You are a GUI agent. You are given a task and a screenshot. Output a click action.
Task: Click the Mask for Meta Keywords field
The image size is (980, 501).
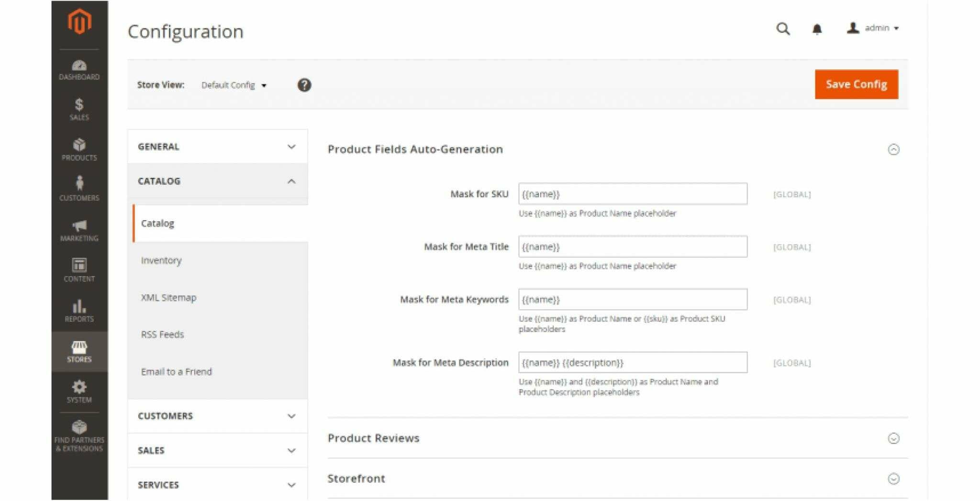pyautogui.click(x=633, y=299)
